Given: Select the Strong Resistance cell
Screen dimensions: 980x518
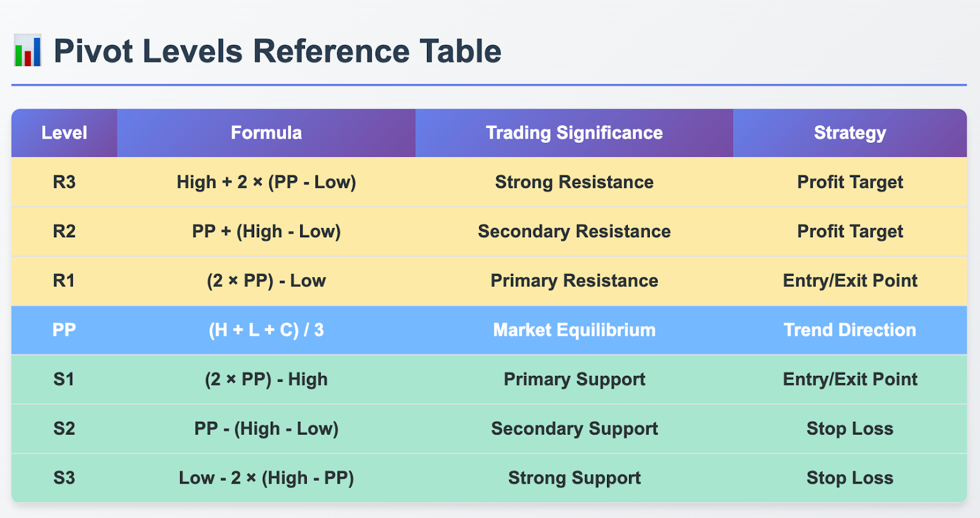Looking at the screenshot, I should pos(575,182).
